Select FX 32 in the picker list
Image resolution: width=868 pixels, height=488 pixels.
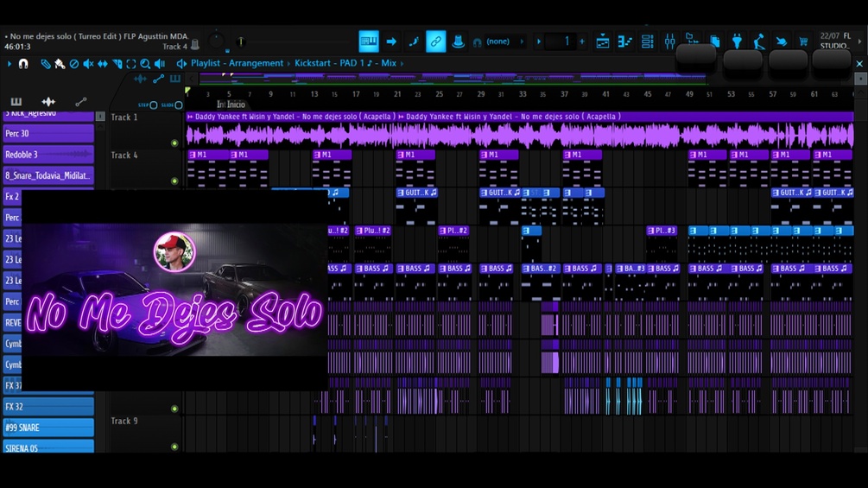(x=48, y=407)
